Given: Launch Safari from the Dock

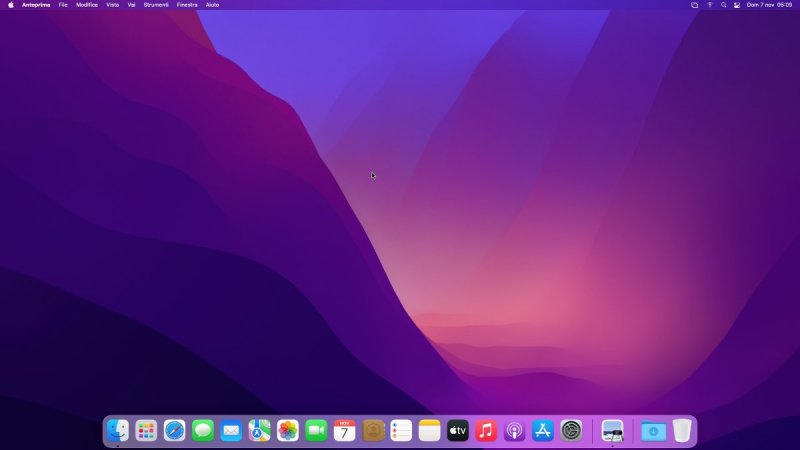Looking at the screenshot, I should [174, 431].
